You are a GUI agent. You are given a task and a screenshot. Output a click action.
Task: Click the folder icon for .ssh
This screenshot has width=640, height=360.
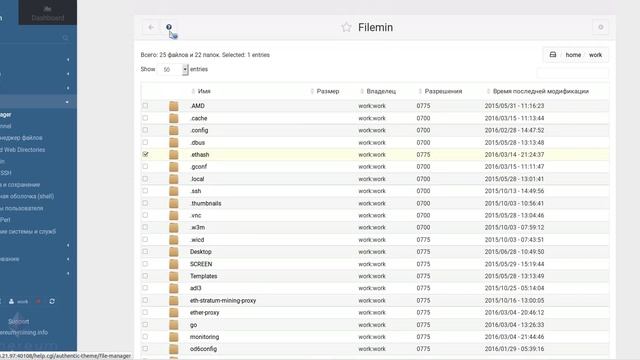[x=173, y=191]
